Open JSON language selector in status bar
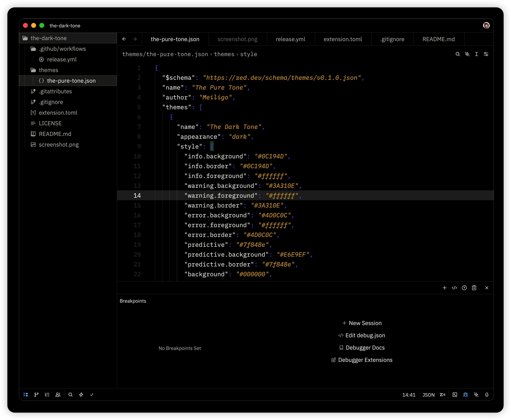511x420 pixels. coord(428,395)
